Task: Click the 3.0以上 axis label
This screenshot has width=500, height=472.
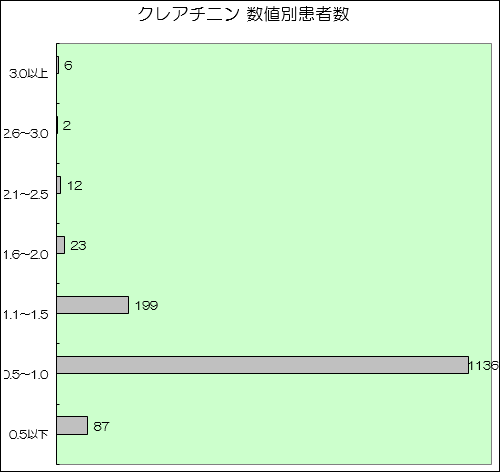Action: [x=29, y=74]
